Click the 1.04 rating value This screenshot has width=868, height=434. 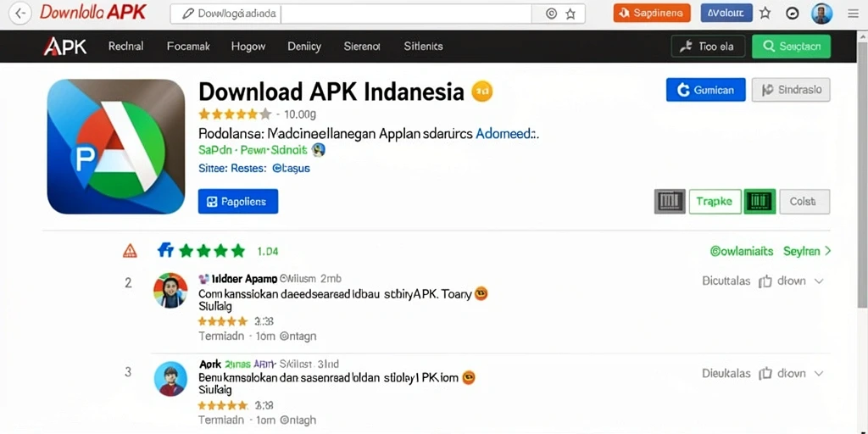[x=268, y=251]
